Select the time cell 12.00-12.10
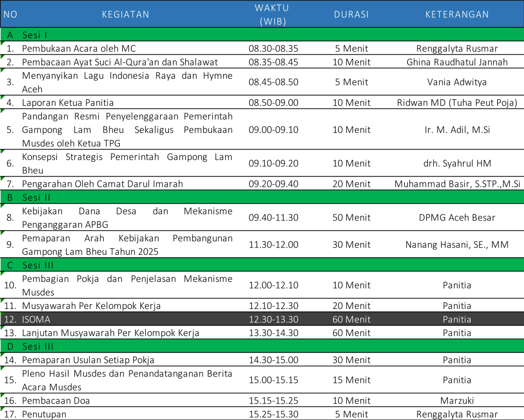 coord(273,285)
